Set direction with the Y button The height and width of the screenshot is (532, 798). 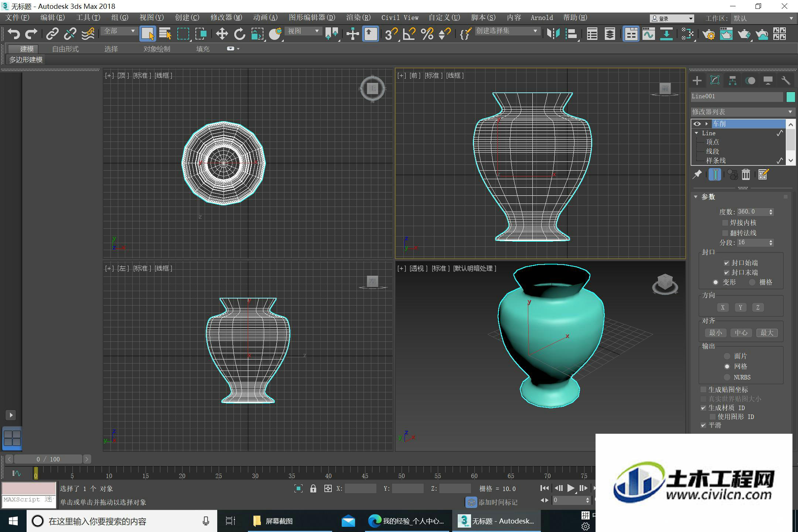point(740,307)
